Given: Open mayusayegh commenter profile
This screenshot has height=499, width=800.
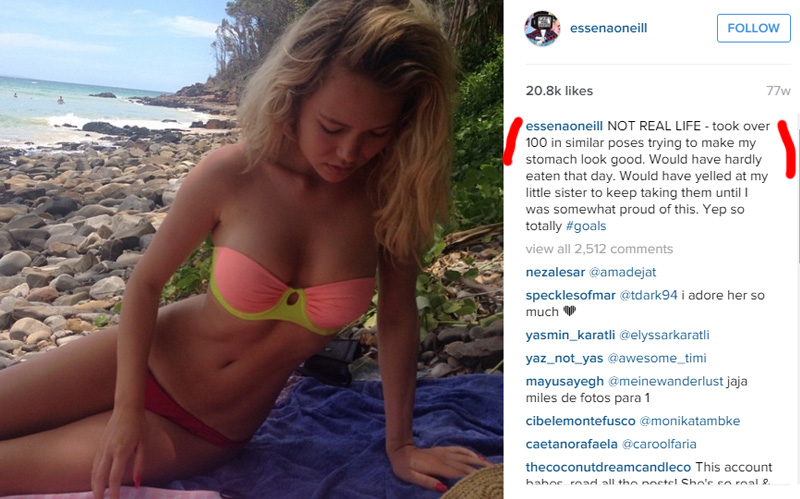Looking at the screenshot, I should coord(564,381).
